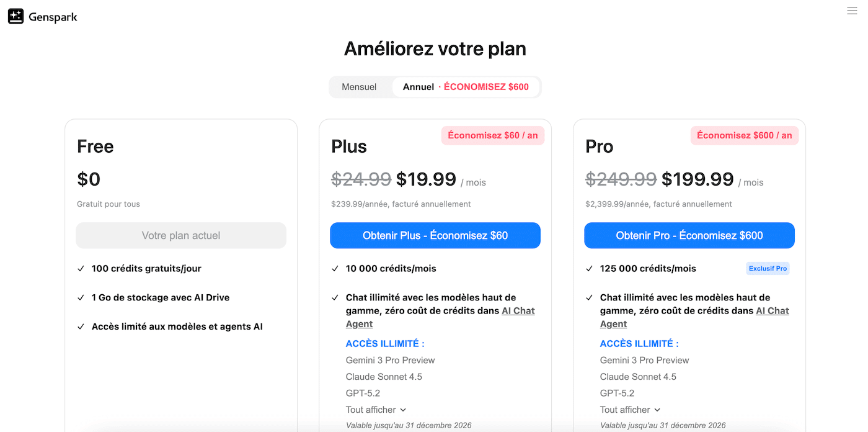This screenshot has width=868, height=432.
Task: Click the Exclusif Pro badge
Action: [768, 269]
